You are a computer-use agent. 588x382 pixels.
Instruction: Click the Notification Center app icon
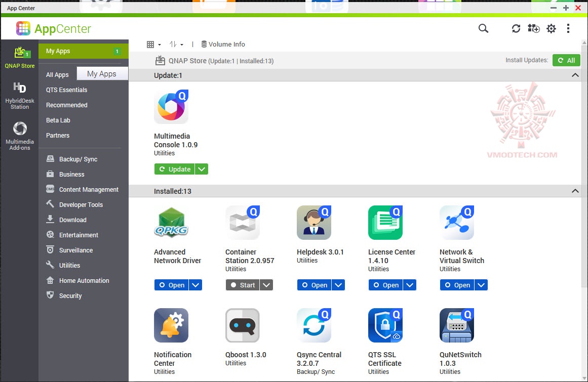pos(171,325)
